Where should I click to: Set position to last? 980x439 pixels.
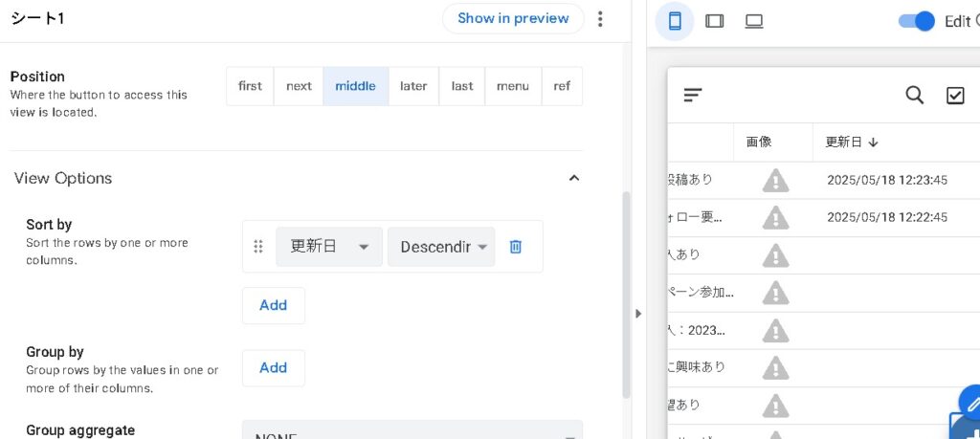pyautogui.click(x=462, y=86)
